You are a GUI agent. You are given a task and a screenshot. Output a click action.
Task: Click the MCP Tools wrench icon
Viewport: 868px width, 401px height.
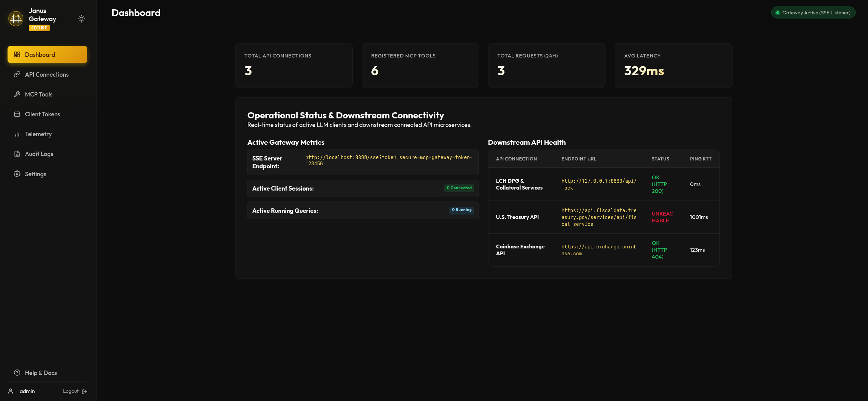[17, 94]
